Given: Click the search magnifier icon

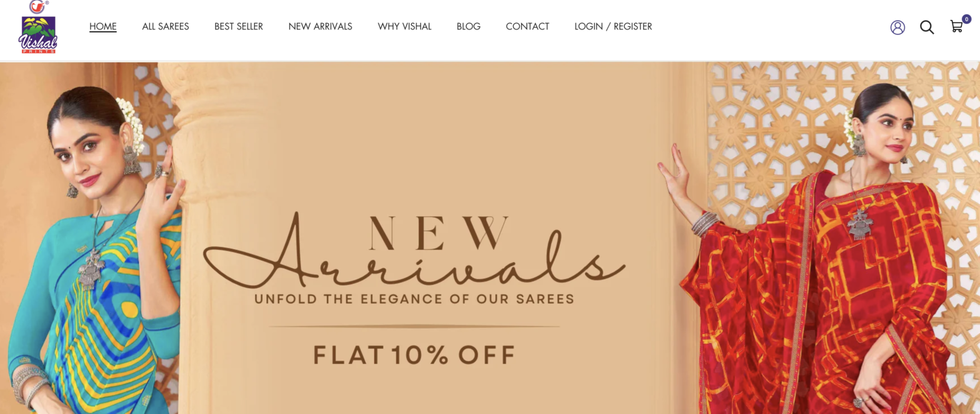Looking at the screenshot, I should (927, 27).
